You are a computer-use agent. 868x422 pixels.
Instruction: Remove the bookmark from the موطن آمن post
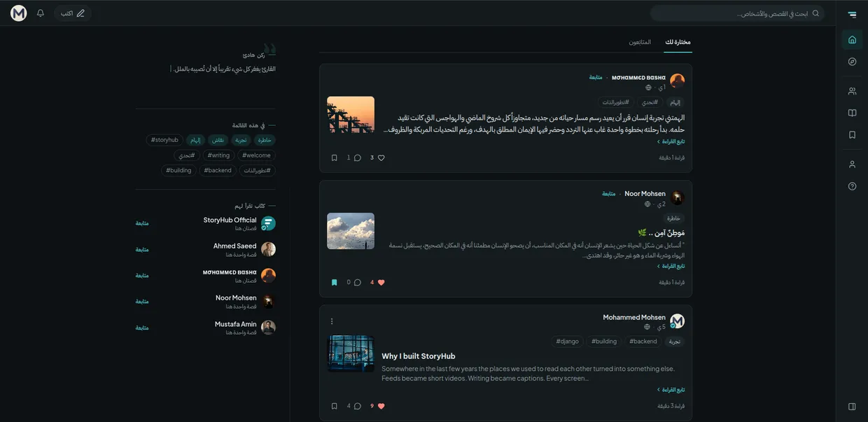(x=335, y=282)
